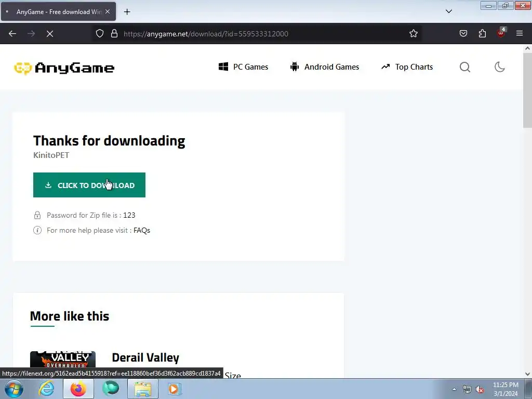
Task: Show hidden system tray icons
Action: 454,389
